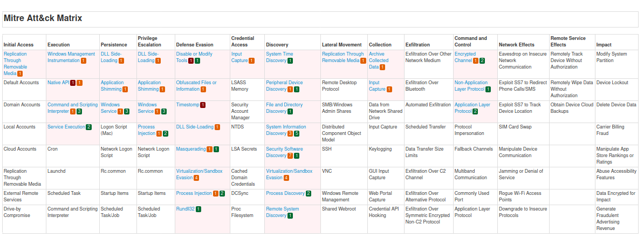Screen dimensions: 644x237
Task: Select the Cached Domain Credentials cell
Action: click(x=247, y=178)
